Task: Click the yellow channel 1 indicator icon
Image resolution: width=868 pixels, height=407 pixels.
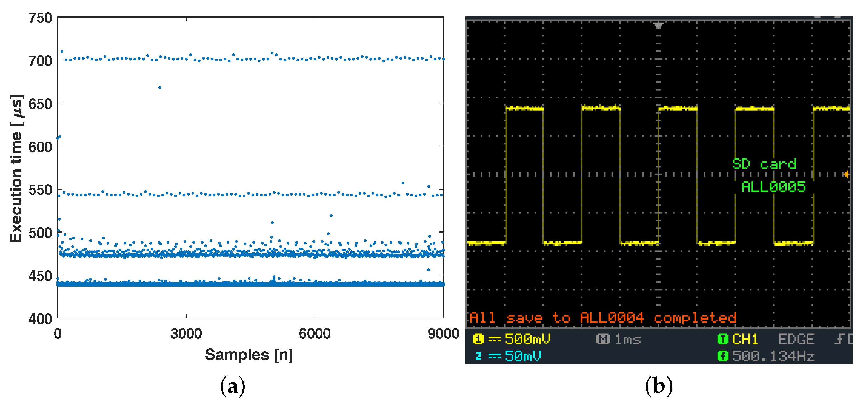Action: [x=478, y=339]
